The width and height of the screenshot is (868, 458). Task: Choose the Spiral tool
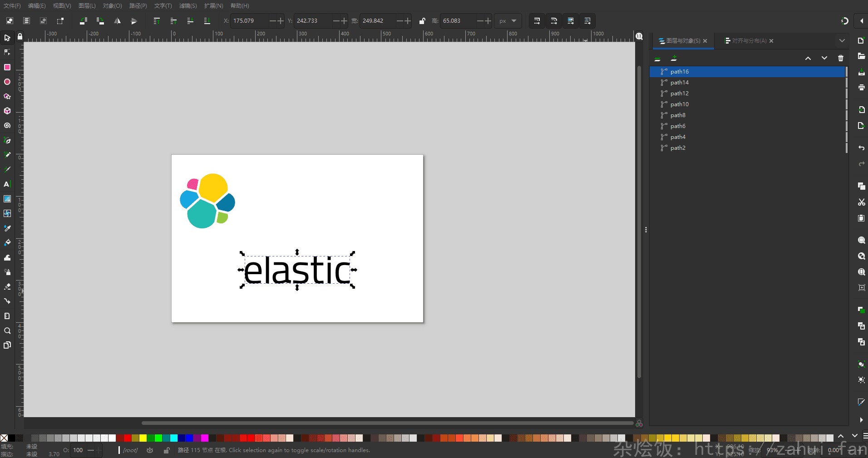pos(7,126)
